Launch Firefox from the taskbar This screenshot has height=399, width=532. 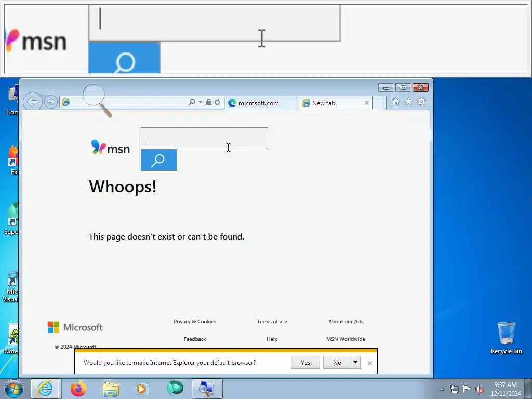(x=78, y=389)
